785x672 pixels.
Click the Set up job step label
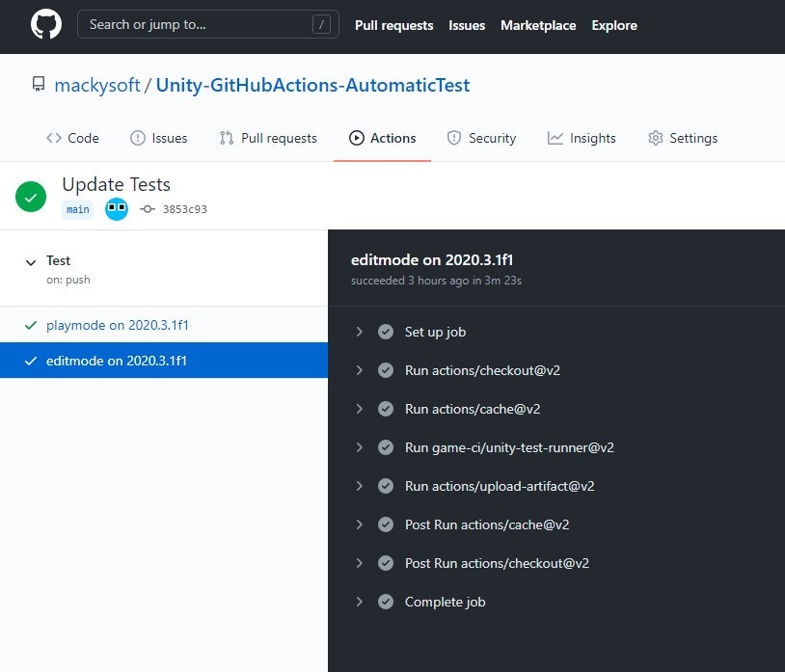tap(435, 332)
